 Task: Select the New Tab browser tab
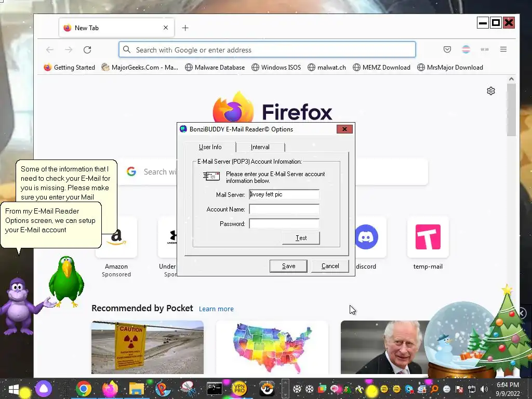(x=116, y=28)
